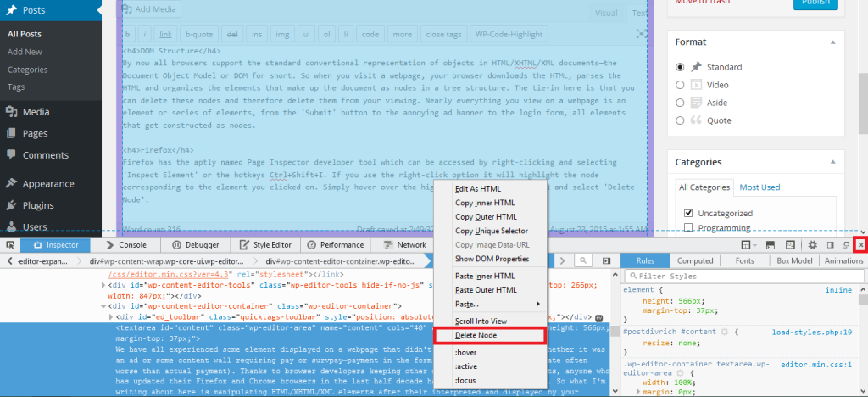This screenshot has width=868, height=397.
Task: Click the HTML search magnifier box
Action: 583,260
